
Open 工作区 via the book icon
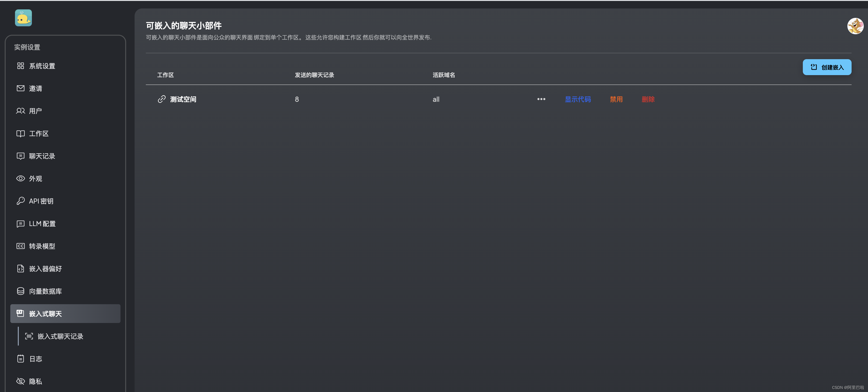(21, 133)
